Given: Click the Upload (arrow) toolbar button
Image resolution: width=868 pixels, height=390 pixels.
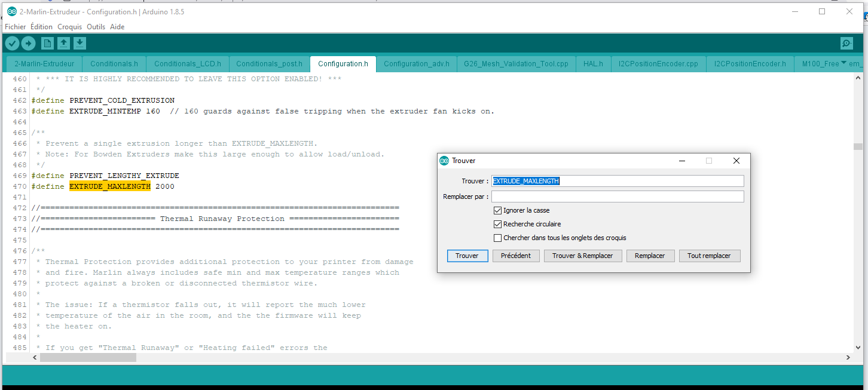Looking at the screenshot, I should [28, 43].
